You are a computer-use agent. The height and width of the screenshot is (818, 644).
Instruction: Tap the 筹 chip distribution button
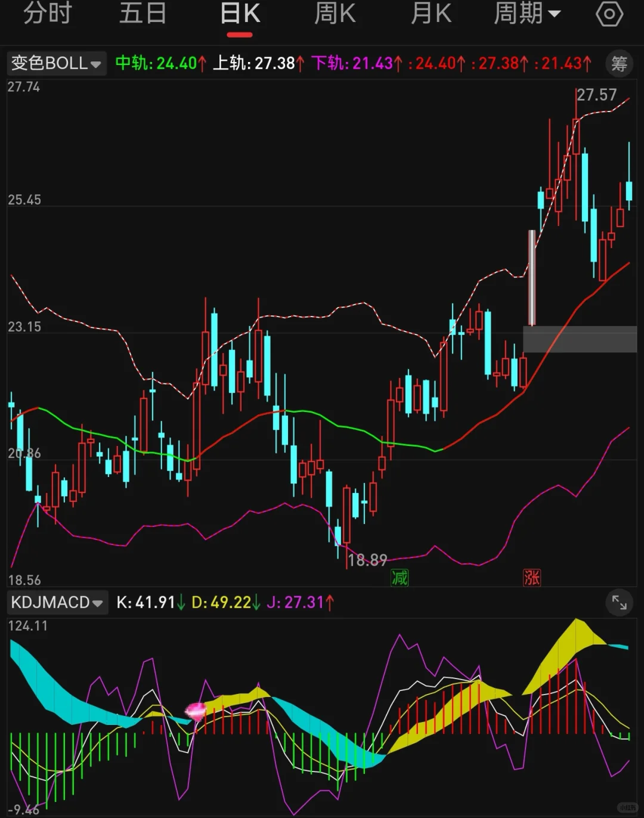tap(619, 63)
